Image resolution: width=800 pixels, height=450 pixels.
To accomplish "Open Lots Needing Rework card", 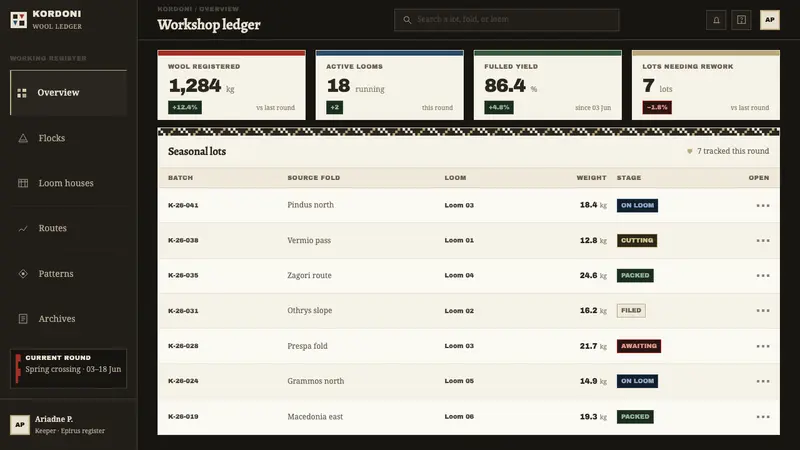I will coord(706,85).
